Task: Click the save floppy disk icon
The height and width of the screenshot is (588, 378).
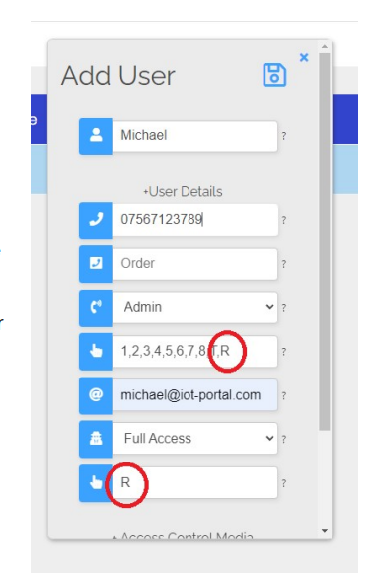Action: tap(274, 75)
